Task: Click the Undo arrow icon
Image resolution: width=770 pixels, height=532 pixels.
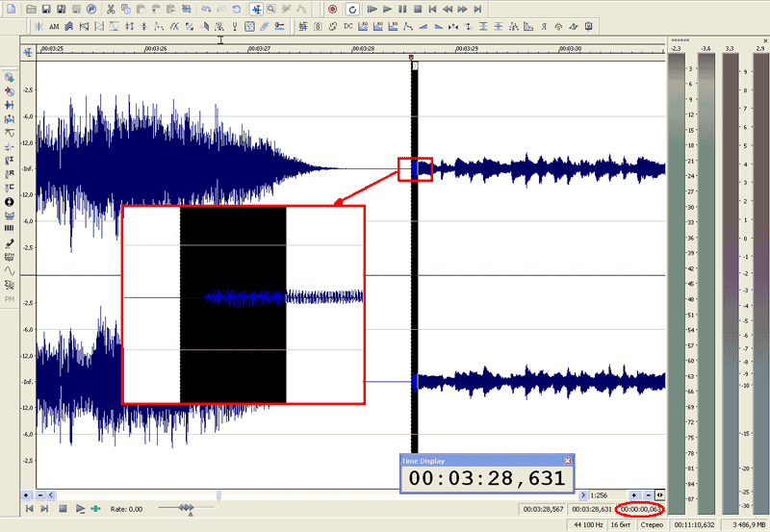Action: [x=206, y=8]
